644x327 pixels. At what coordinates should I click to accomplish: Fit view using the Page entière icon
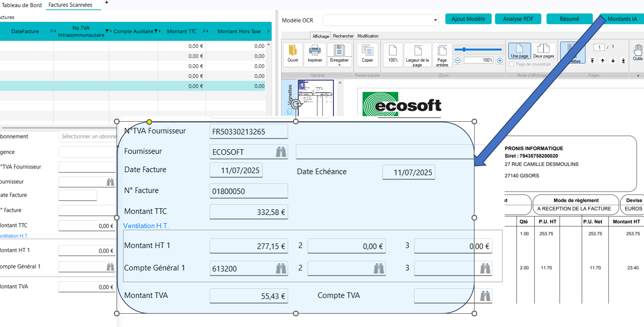[x=442, y=51]
